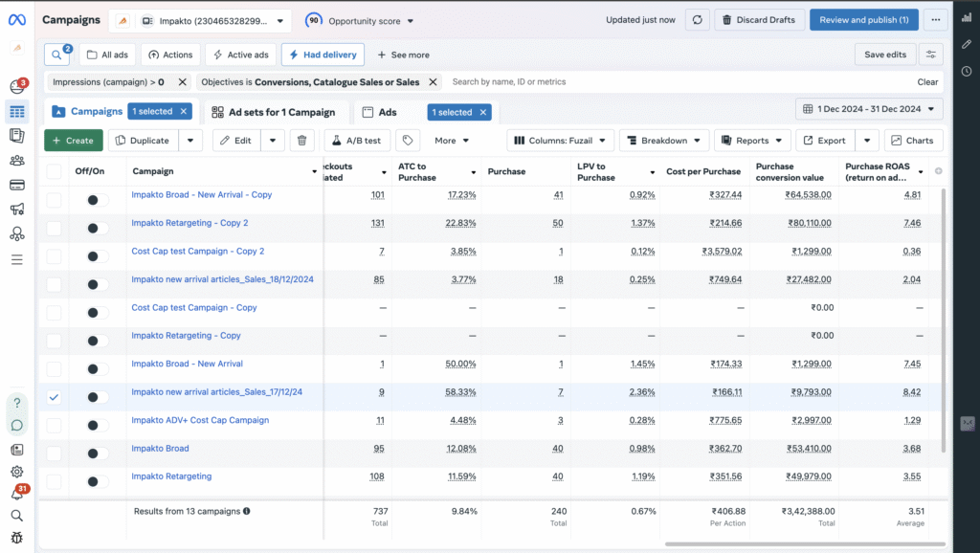Toggle the Impakto Broad campaign switch
This screenshot has height=553, width=980.
click(x=97, y=453)
